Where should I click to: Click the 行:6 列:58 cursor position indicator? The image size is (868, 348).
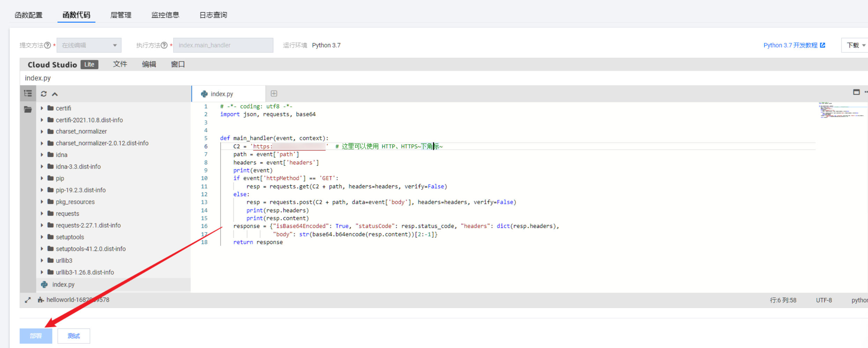783,300
